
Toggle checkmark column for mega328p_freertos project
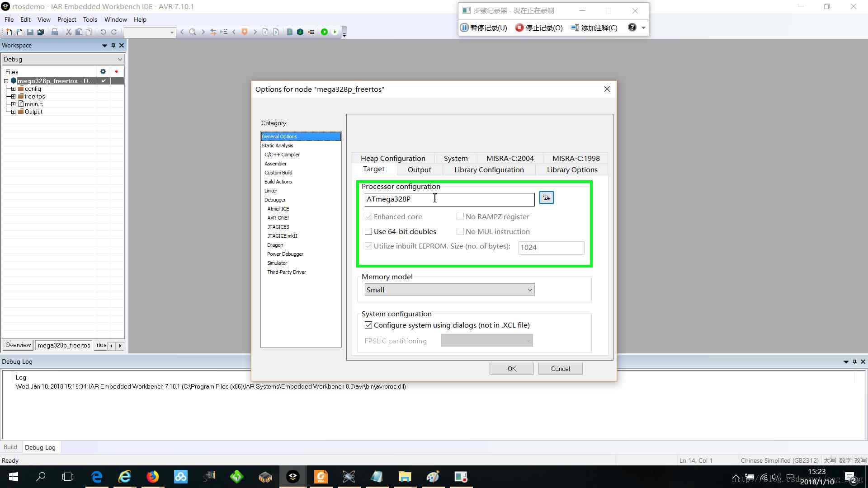pyautogui.click(x=104, y=81)
